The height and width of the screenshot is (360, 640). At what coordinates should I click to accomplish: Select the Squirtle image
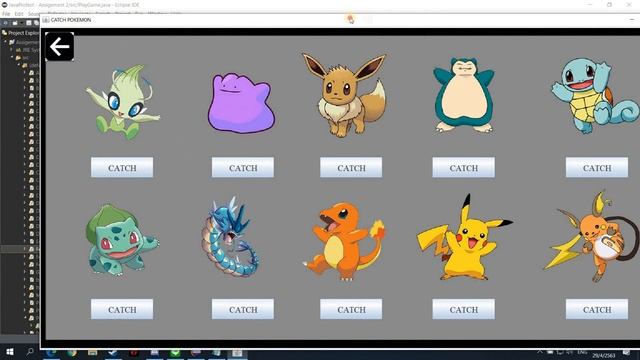(595, 96)
